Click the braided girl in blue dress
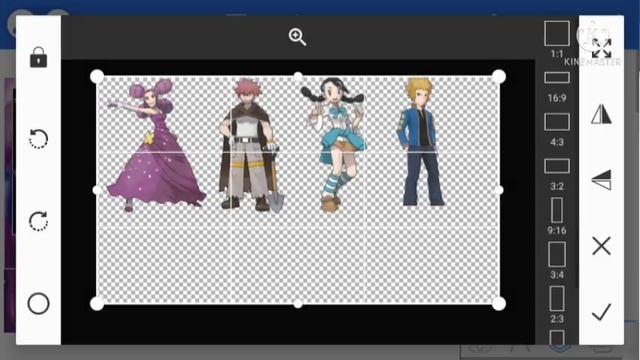 click(x=335, y=145)
